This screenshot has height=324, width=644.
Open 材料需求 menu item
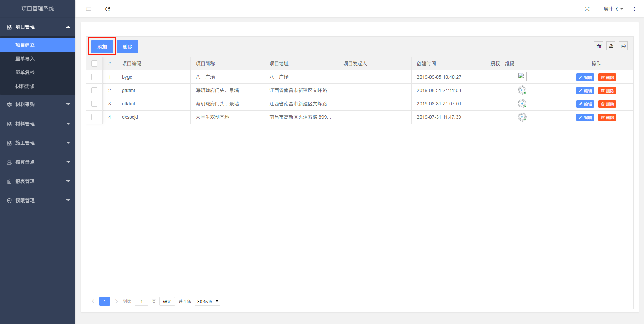point(38,86)
